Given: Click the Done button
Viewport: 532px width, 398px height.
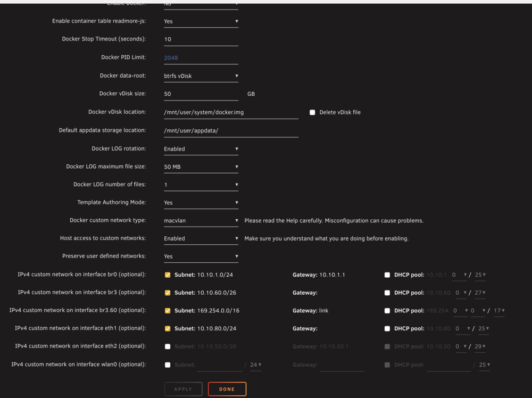Looking at the screenshot, I should 227,389.
